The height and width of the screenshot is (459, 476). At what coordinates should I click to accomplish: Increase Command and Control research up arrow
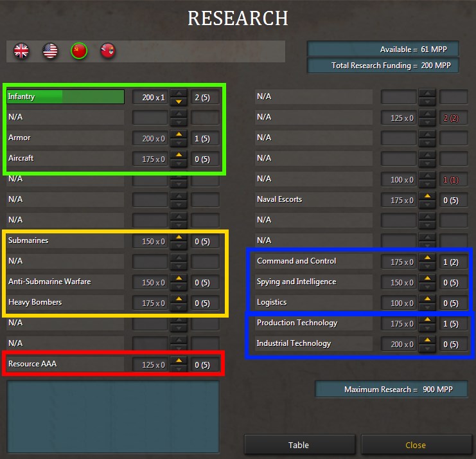pyautogui.click(x=427, y=258)
